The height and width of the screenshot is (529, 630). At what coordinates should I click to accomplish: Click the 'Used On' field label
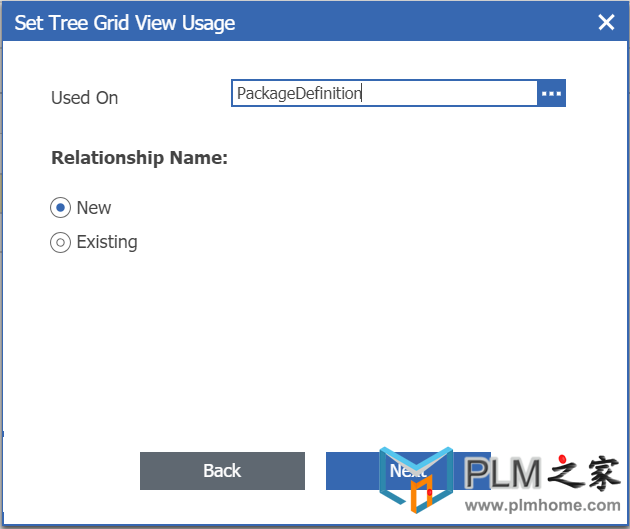[x=84, y=98]
